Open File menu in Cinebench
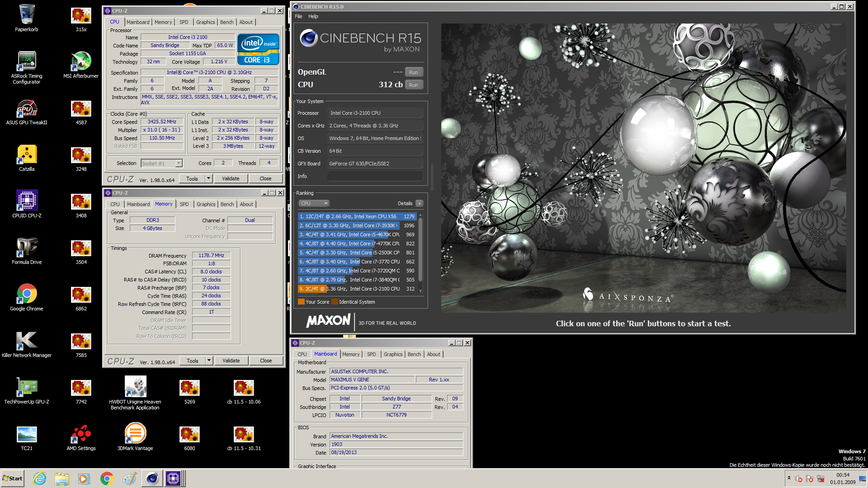This screenshot has height=488, width=868. tap(298, 16)
